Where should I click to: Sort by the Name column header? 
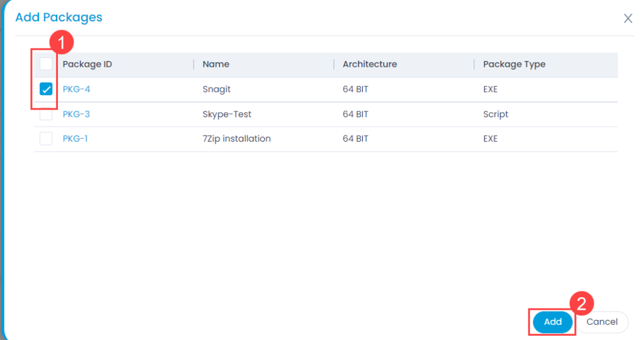coord(216,64)
